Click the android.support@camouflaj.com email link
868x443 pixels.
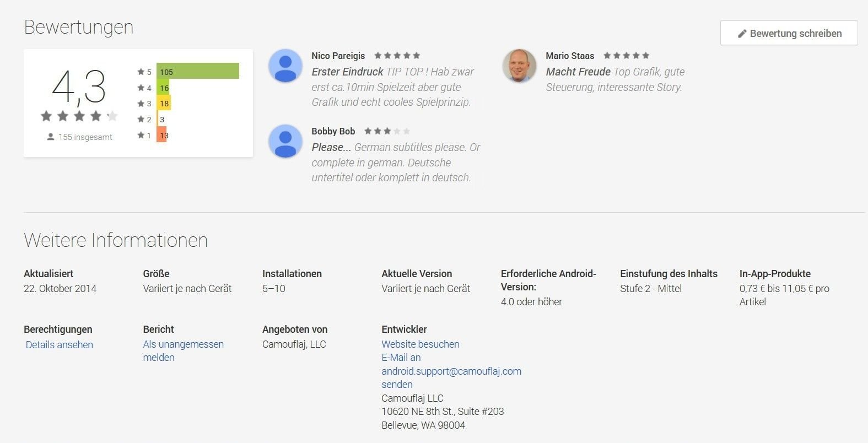(x=451, y=371)
